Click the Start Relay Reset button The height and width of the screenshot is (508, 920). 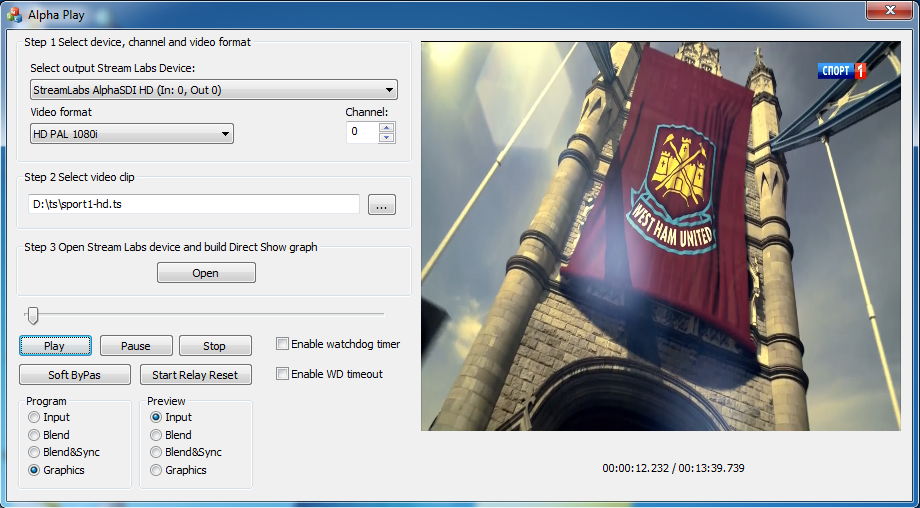195,375
